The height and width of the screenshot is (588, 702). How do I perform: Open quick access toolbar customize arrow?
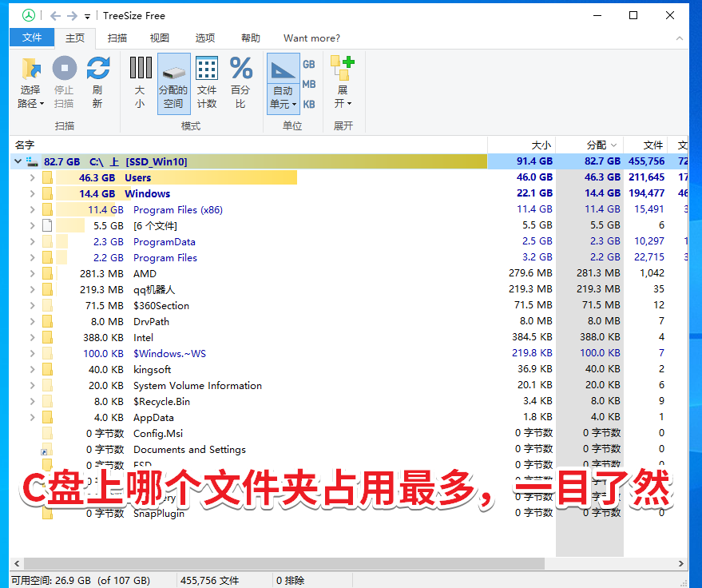point(87,17)
